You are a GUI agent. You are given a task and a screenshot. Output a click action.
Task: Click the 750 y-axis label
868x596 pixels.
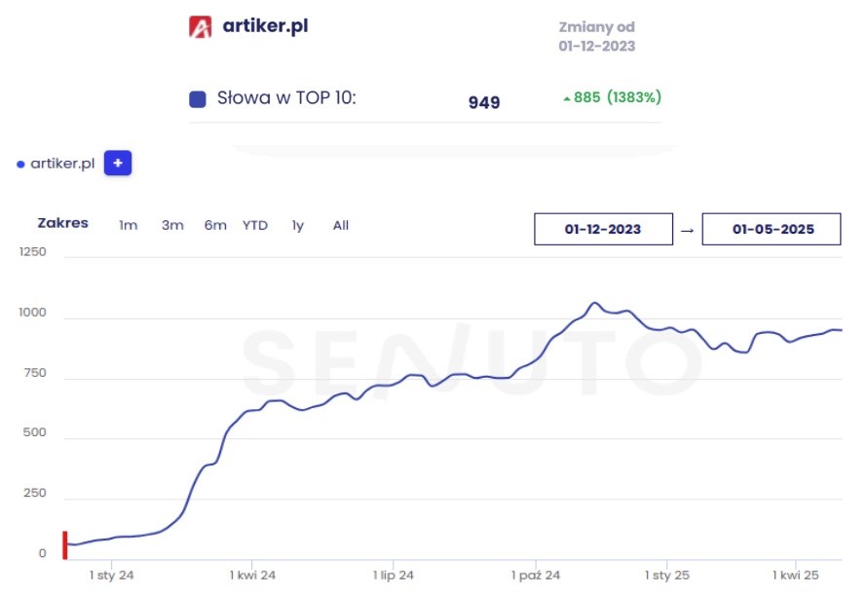coord(34,373)
